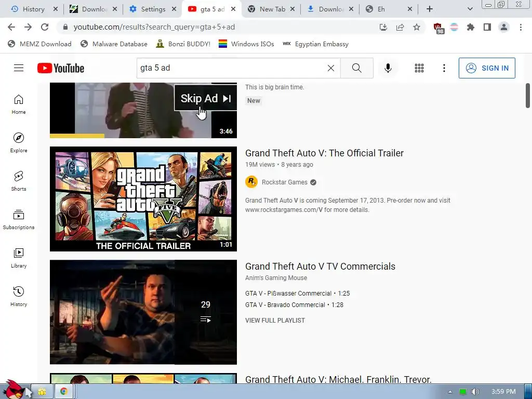The height and width of the screenshot is (399, 532).
Task: Expand the tab search dropdown arrow
Action: [470, 9]
